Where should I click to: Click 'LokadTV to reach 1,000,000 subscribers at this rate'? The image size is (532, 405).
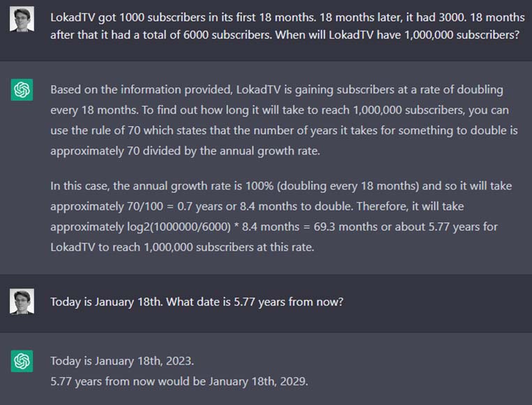(x=182, y=247)
